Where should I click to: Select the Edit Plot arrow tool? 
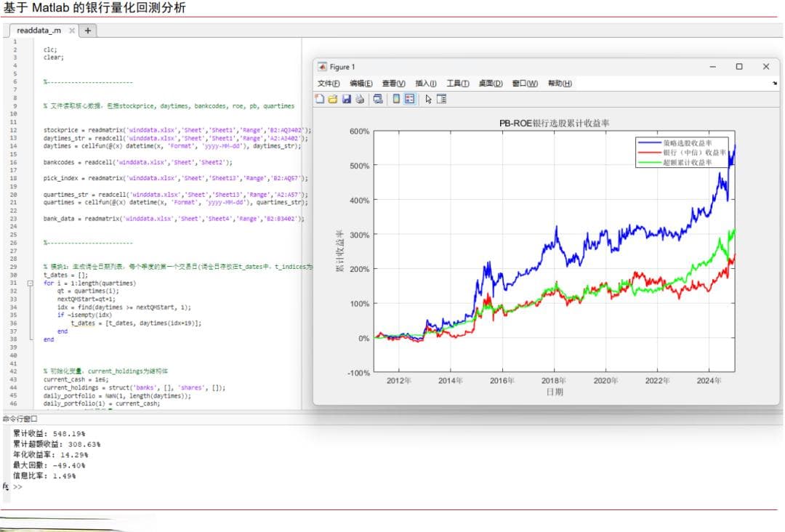tap(429, 99)
